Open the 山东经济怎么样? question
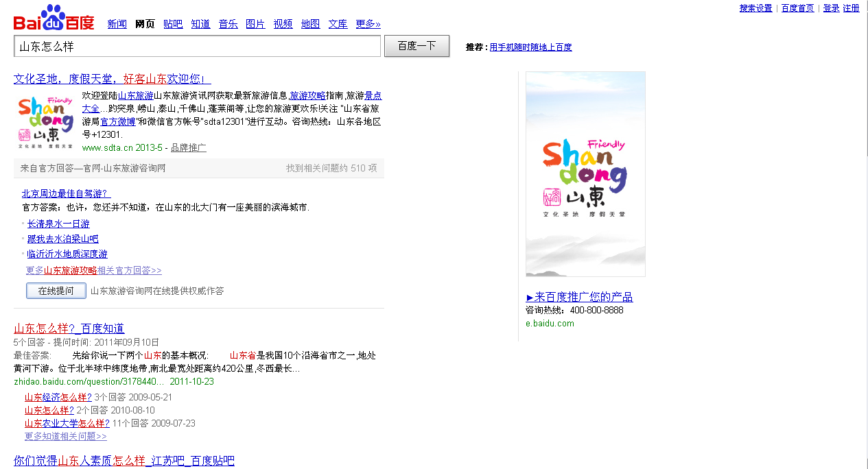Screen dimensions: 868x469 tap(58, 398)
